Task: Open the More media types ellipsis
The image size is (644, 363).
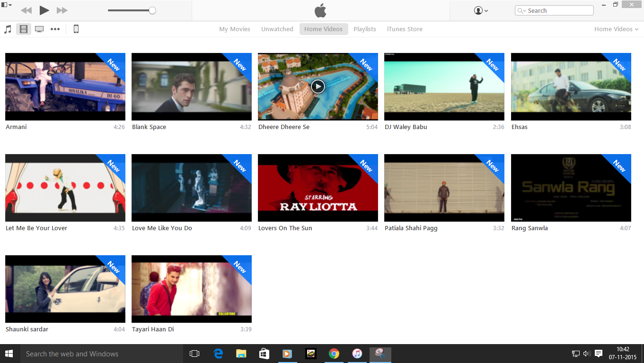Action: point(55,29)
